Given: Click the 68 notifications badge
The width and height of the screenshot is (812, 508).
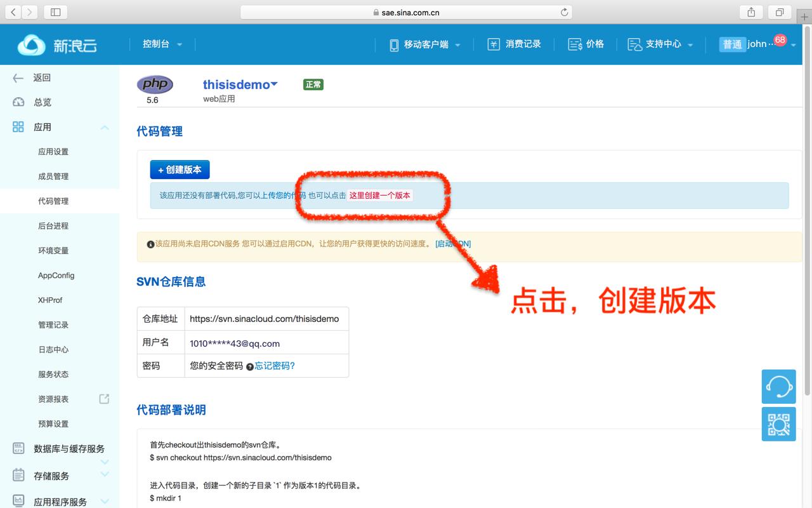Looking at the screenshot, I should (780, 39).
